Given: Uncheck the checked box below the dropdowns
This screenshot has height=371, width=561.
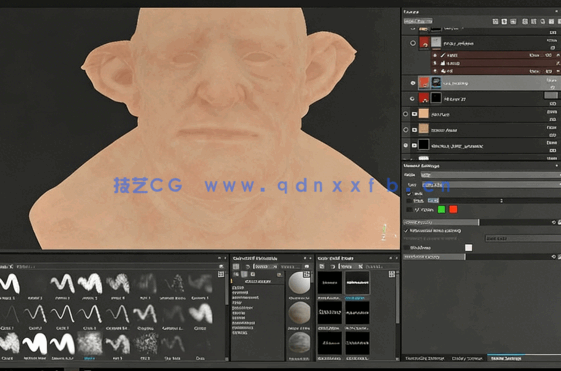Looking at the screenshot, I should tap(409, 194).
